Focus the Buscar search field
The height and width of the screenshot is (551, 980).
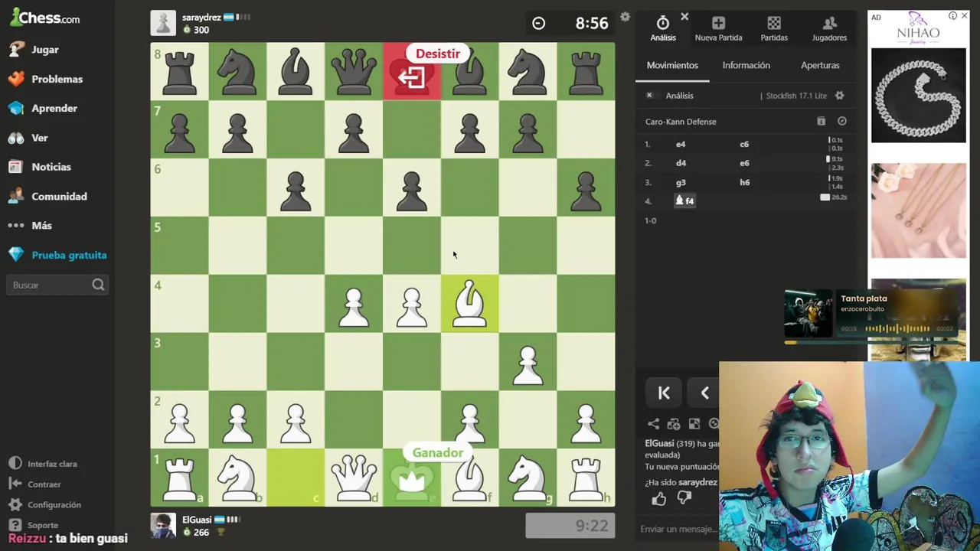coord(57,285)
